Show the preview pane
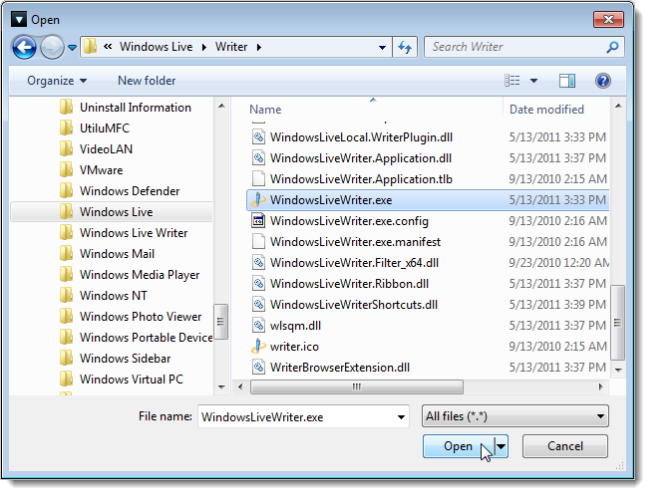Viewport: 650px width, 495px height. 567,81
